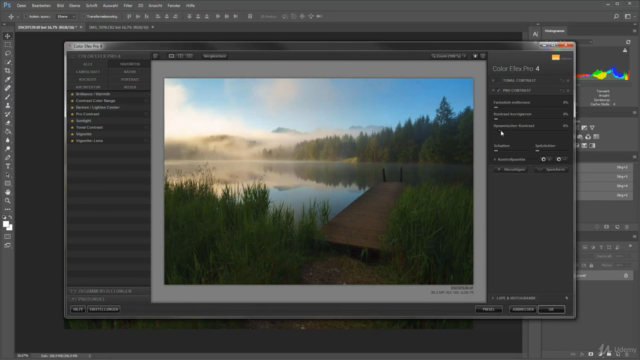Toggle favorite star for Vignette: Lens

point(72,141)
